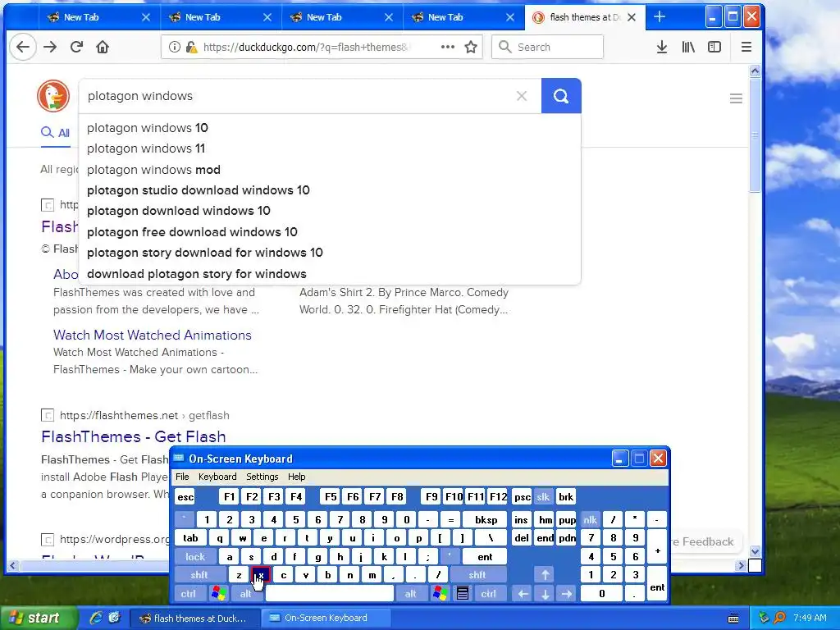
Task: Open the Windows start menu
Action: click(x=38, y=618)
